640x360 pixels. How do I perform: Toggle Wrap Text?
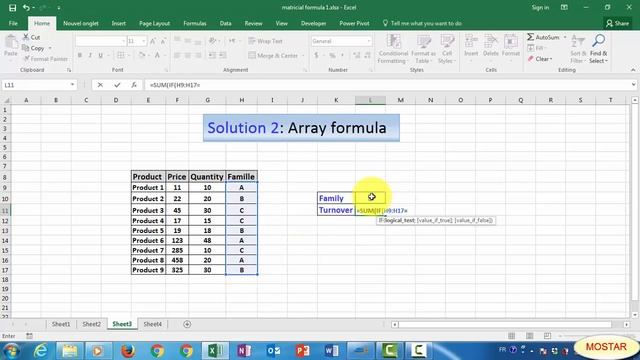265,41
